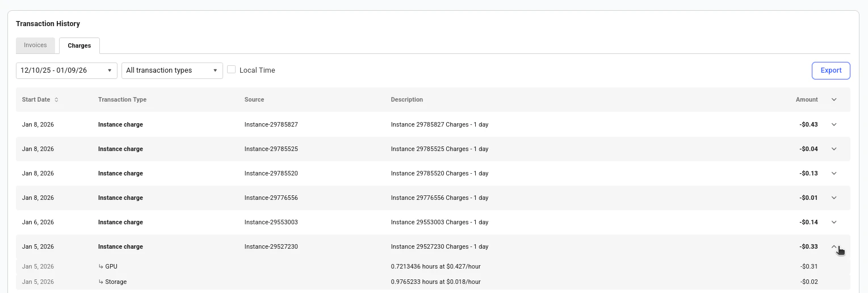Click the Description column header

[407, 100]
